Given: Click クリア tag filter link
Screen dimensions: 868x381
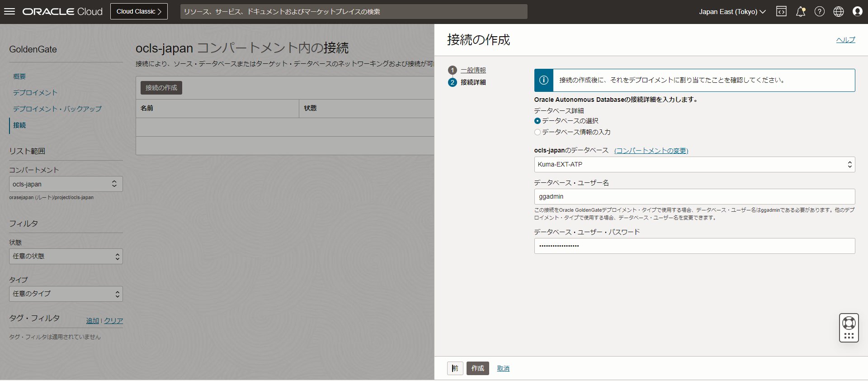Looking at the screenshot, I should (113, 321).
